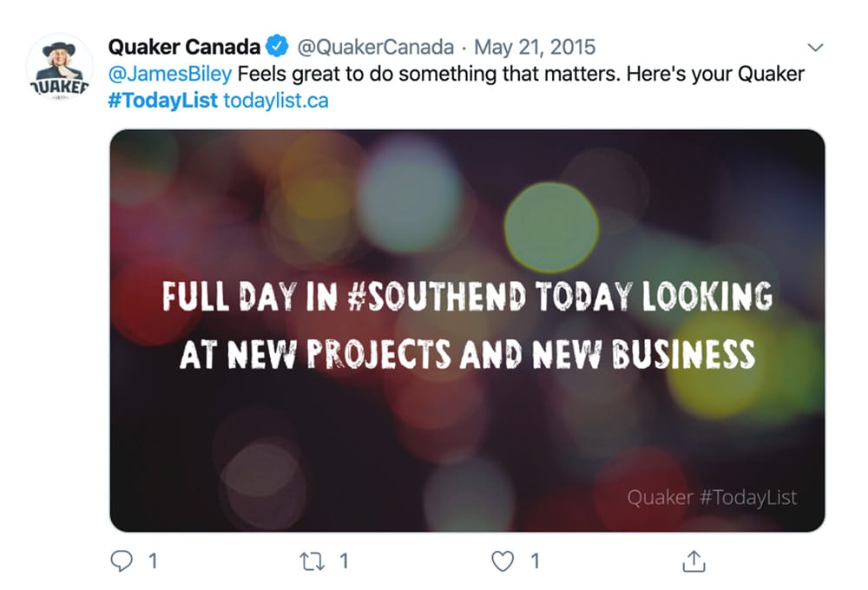This screenshot has width=868, height=590.
Task: Click the retweet count number
Action: pos(344,561)
